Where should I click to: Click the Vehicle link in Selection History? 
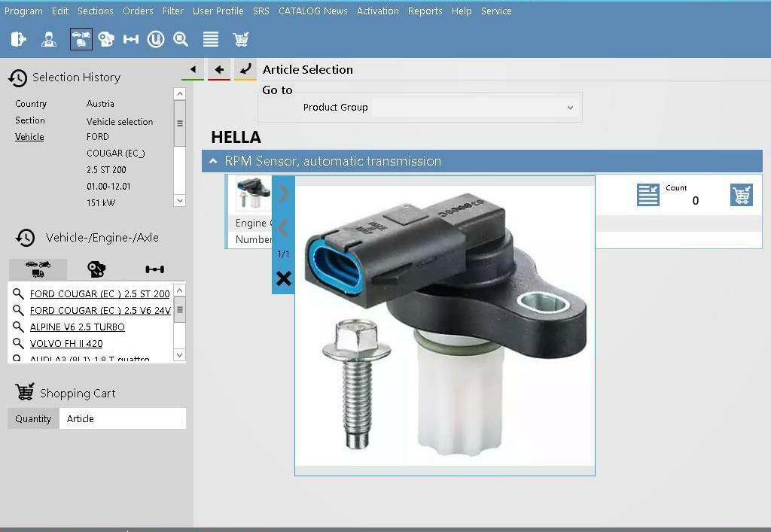(x=29, y=137)
